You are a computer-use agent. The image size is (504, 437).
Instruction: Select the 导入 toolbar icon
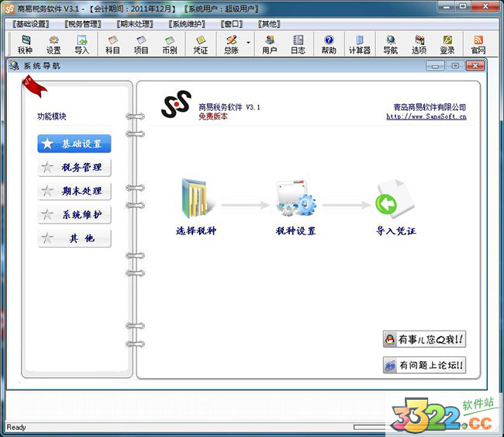point(81,44)
